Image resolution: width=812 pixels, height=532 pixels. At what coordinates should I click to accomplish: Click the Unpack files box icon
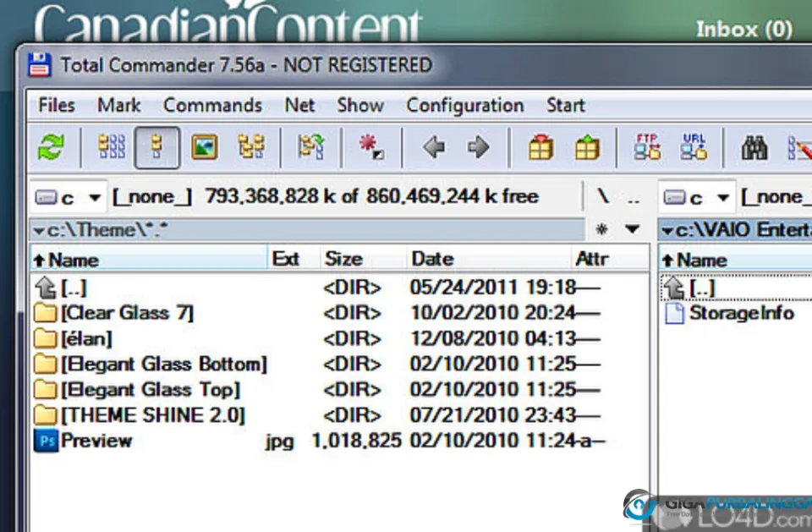(587, 148)
